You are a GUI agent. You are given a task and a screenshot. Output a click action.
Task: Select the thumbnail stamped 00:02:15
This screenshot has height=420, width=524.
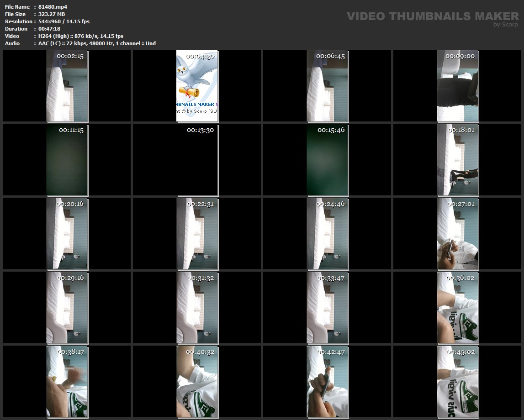[x=67, y=86]
